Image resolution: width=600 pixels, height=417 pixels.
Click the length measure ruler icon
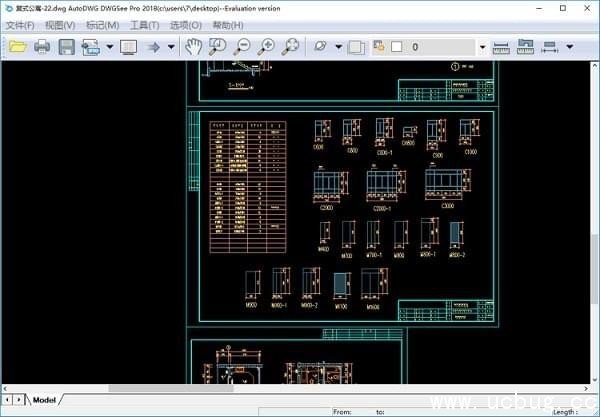click(x=502, y=47)
